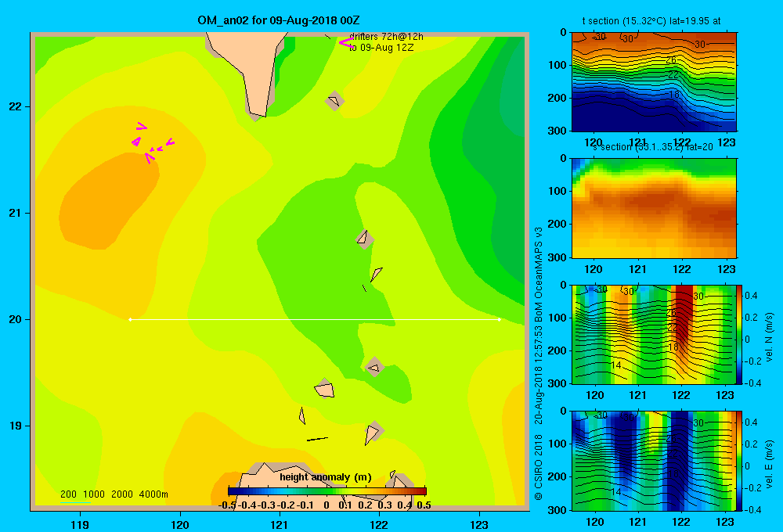Click the east endpoint of the white section line
The height and width of the screenshot is (532, 783).
[499, 319]
